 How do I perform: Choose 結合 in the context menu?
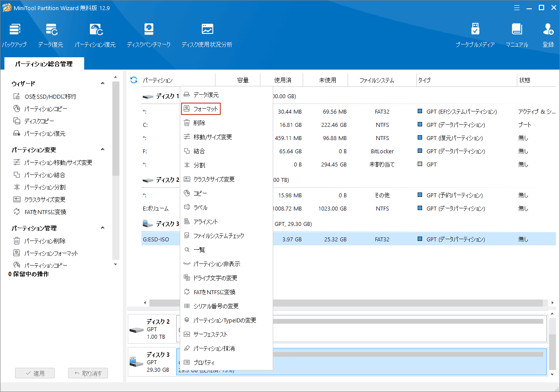coord(226,151)
